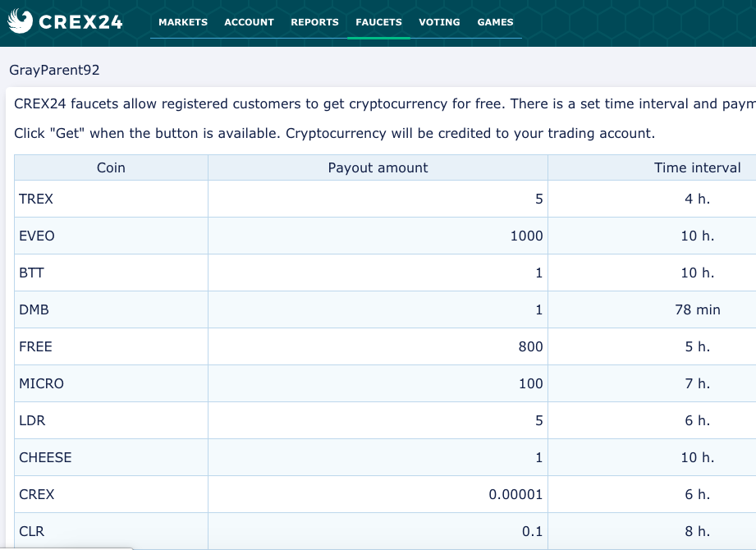Click EVEO payout amount 1000
The height and width of the screenshot is (550, 756).
526,236
